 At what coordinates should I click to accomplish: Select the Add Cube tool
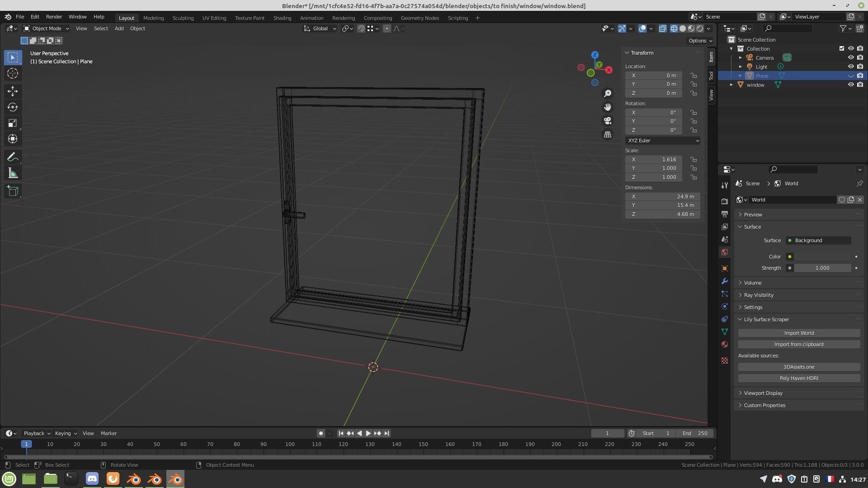pos(13,191)
